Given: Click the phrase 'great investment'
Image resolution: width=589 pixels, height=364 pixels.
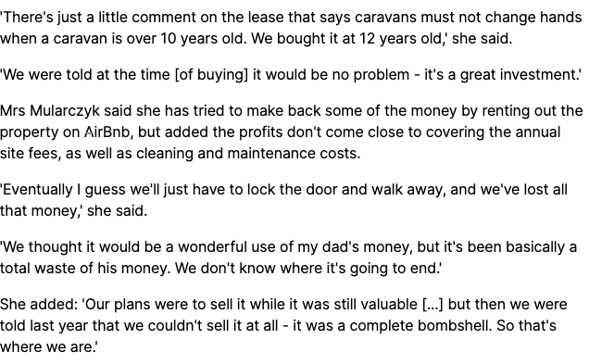Looking at the screenshot, I should tap(519, 75).
